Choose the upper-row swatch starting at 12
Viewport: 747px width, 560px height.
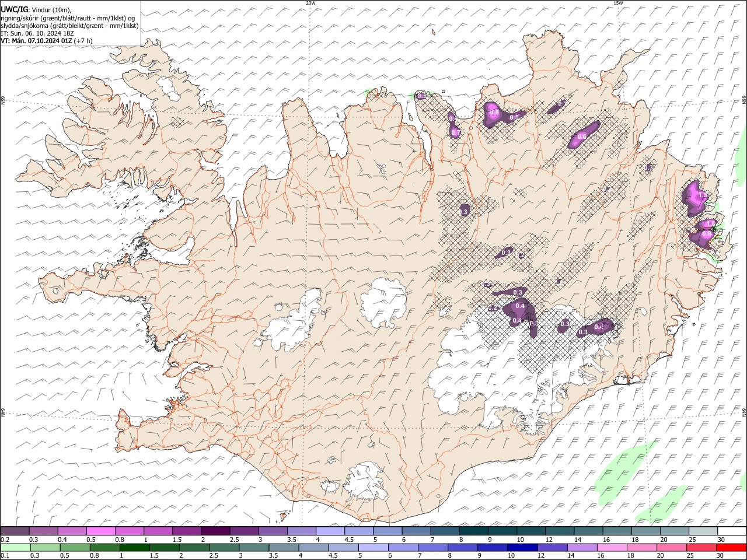(x=560, y=531)
